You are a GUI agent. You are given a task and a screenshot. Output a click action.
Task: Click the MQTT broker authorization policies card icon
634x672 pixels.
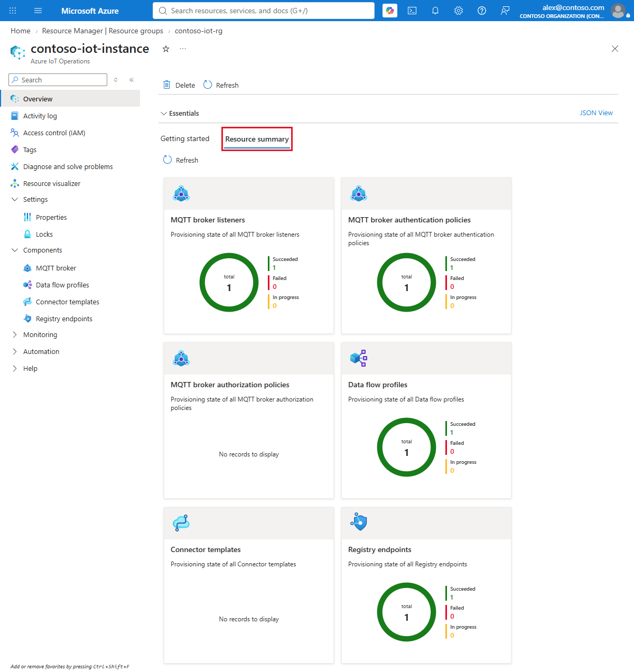coord(181,359)
